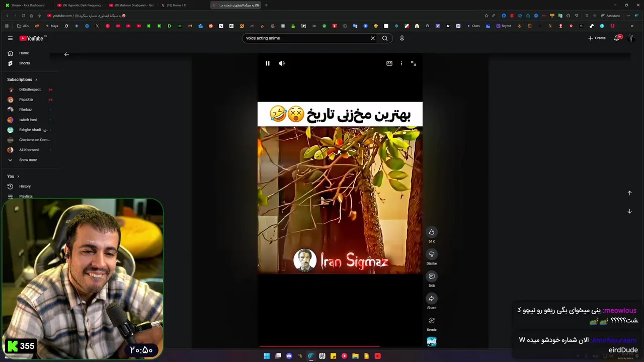
Task: Toggle closed captions on the Short
Action: coord(389,63)
